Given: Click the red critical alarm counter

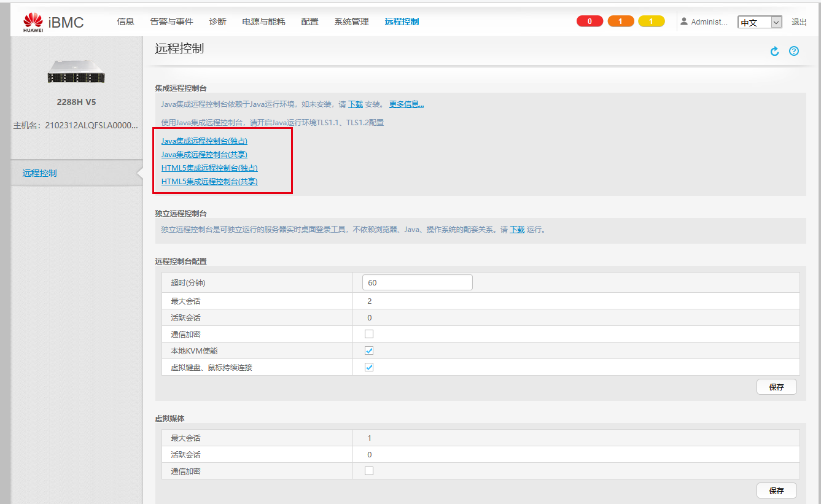Looking at the screenshot, I should 589,20.
